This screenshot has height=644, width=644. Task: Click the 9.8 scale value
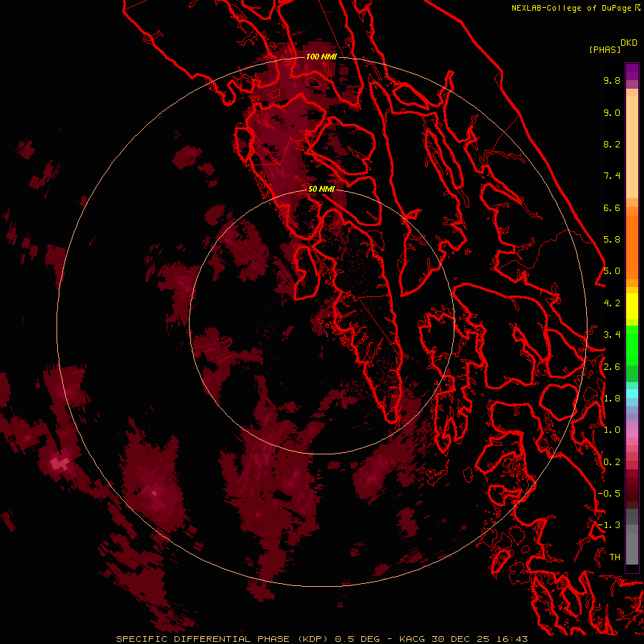(612, 81)
